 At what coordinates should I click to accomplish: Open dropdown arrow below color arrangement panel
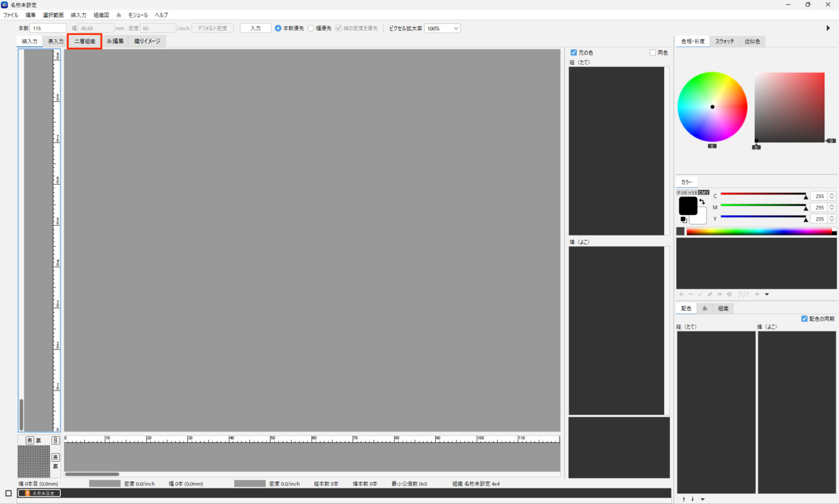click(x=702, y=499)
